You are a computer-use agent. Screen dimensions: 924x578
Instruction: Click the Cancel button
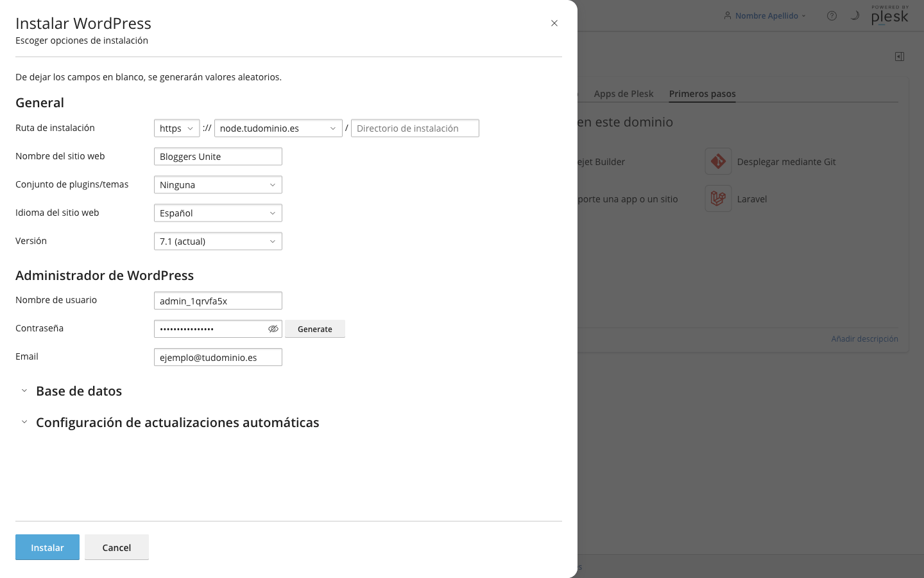[117, 547]
